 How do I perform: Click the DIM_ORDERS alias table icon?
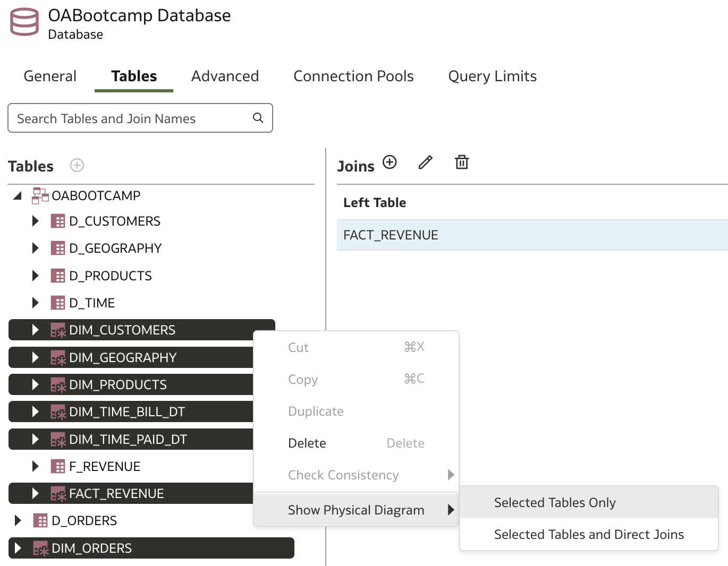(40, 548)
